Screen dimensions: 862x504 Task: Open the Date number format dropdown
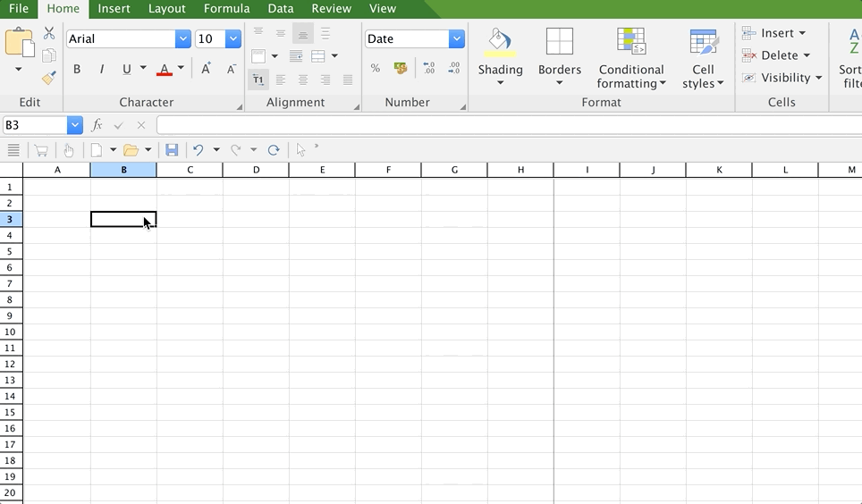tap(457, 39)
